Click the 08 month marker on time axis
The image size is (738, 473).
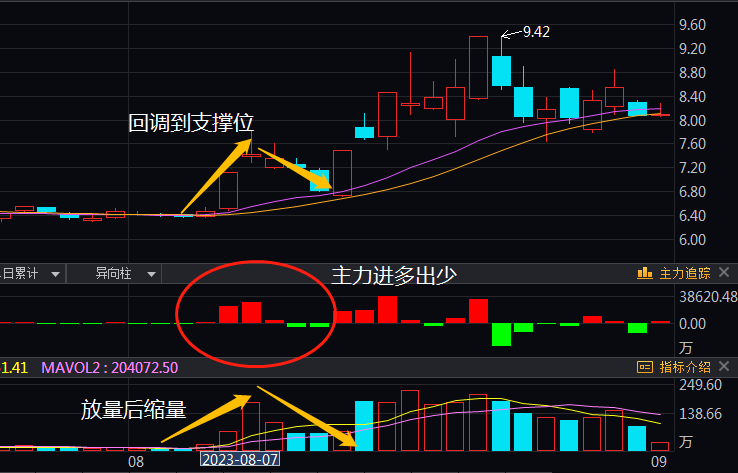point(137,462)
